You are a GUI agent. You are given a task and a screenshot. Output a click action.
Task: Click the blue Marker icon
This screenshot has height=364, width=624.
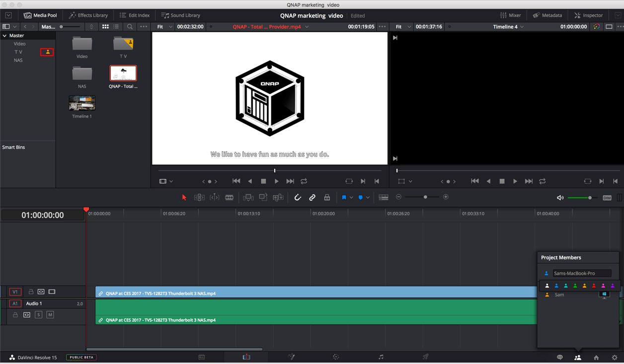361,198
